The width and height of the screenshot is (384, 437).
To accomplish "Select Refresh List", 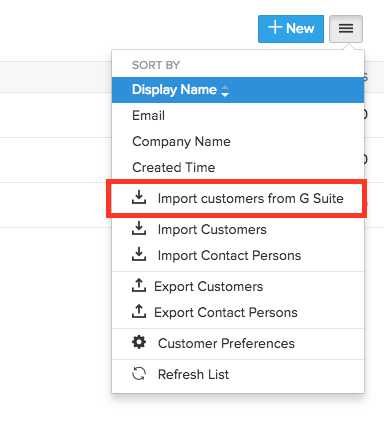I will click(238, 375).
